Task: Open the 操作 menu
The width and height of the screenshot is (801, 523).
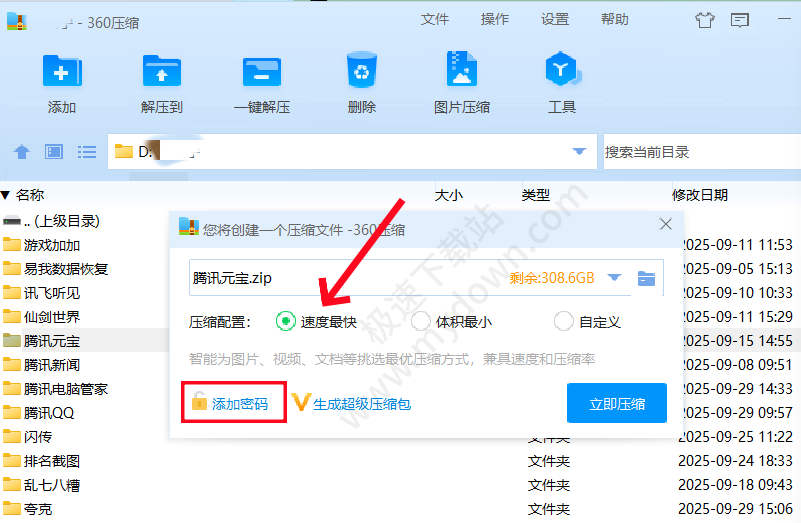Action: tap(494, 19)
